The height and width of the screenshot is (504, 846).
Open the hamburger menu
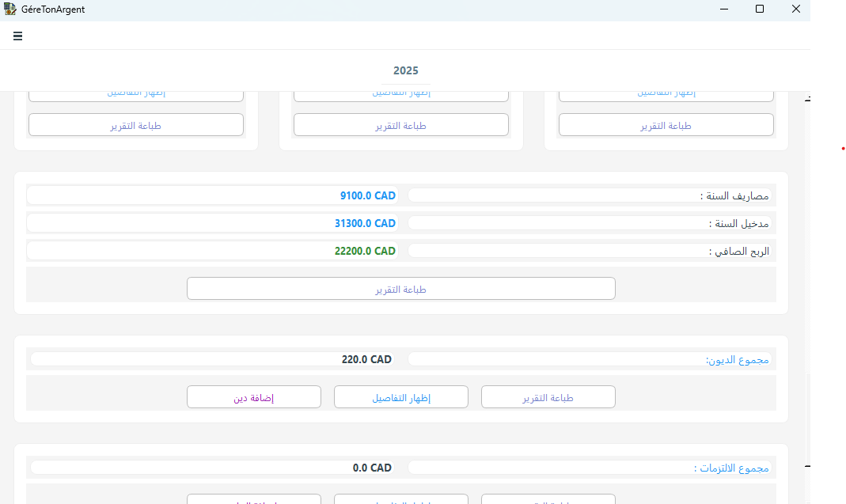[17, 36]
